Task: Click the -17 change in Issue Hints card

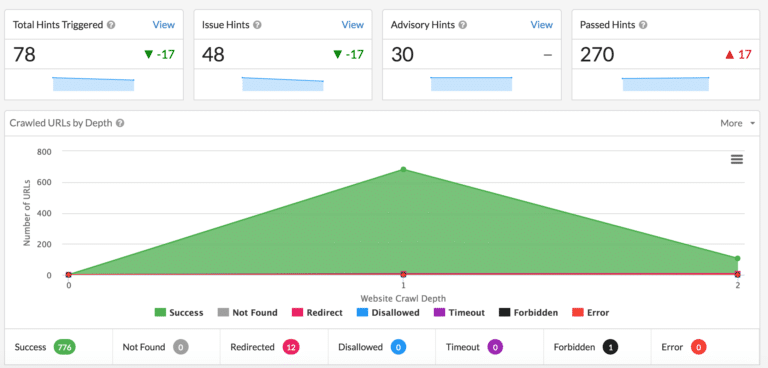Action: click(x=355, y=54)
